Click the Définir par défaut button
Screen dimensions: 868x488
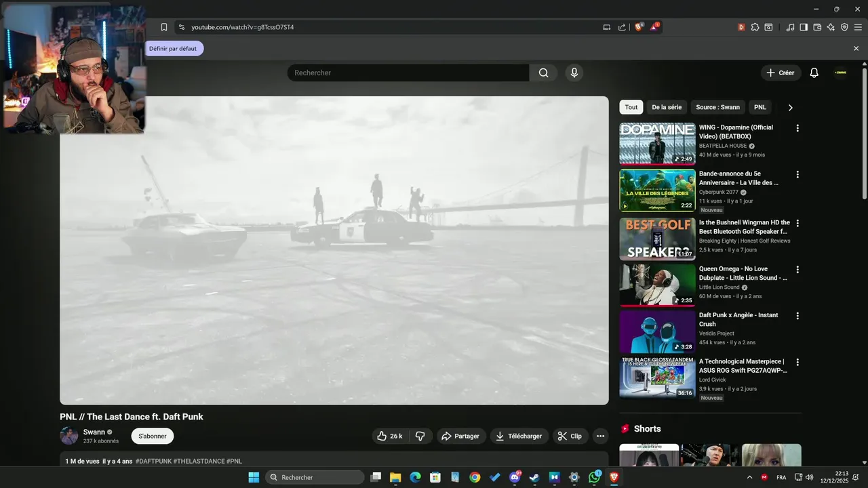[x=173, y=49]
